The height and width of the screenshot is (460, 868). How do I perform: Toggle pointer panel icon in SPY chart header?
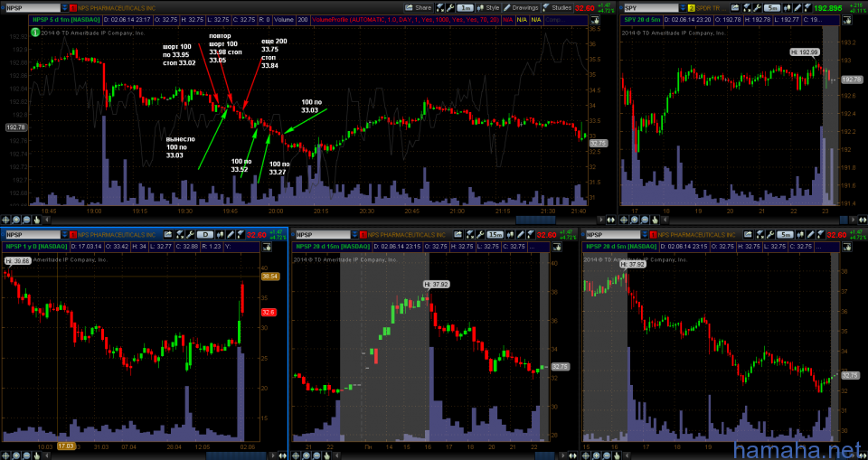coord(846,21)
